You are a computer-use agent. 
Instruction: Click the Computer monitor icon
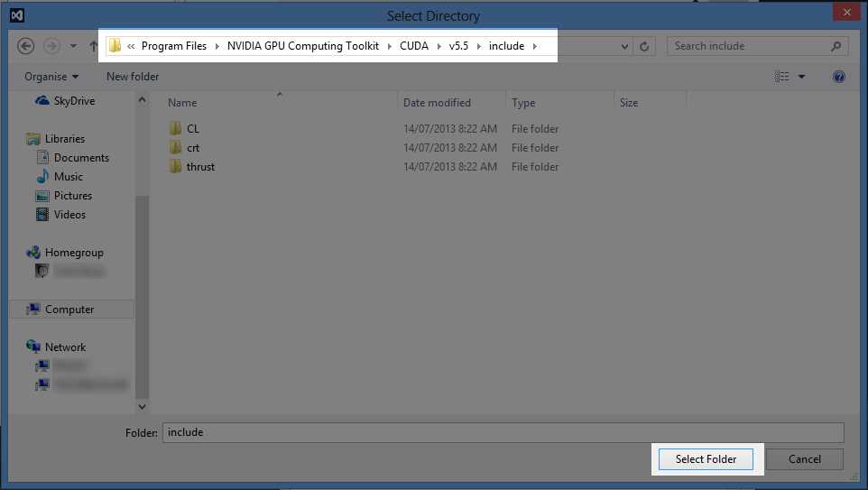pyautogui.click(x=33, y=309)
